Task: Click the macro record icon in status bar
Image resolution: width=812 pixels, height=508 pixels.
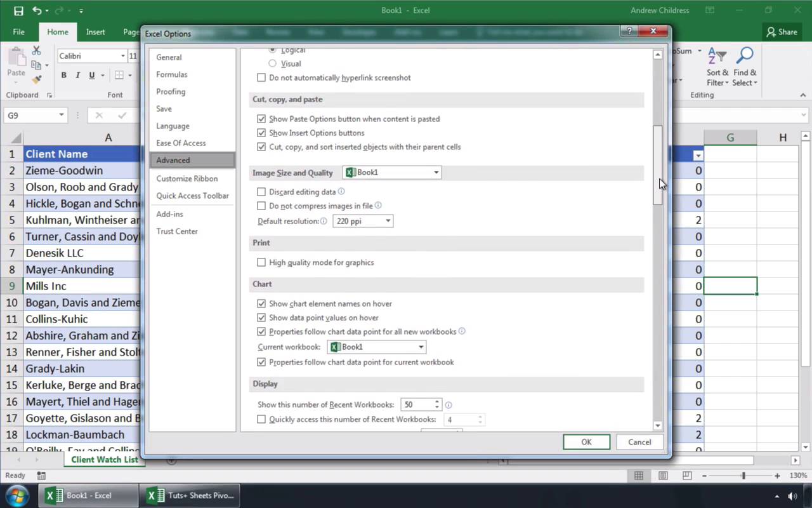Action: (x=41, y=476)
